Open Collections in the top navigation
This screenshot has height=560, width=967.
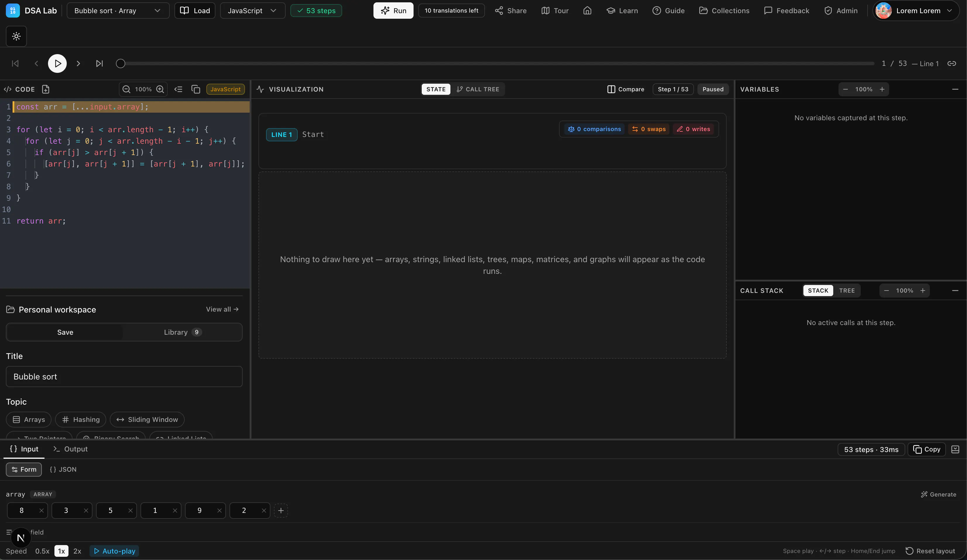click(724, 11)
